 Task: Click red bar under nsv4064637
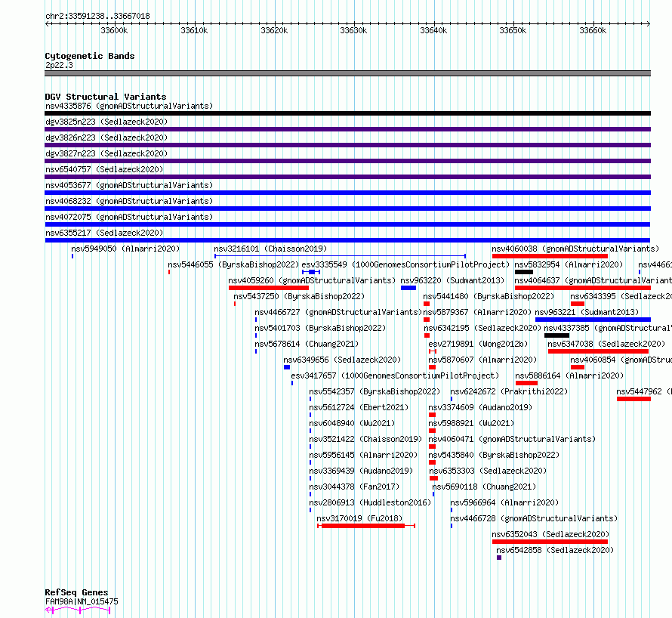tap(583, 288)
